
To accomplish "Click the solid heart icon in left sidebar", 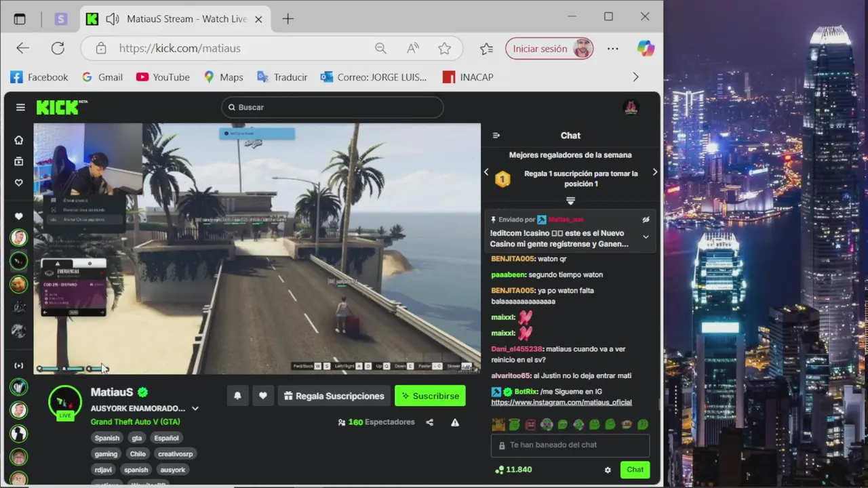I will point(19,216).
